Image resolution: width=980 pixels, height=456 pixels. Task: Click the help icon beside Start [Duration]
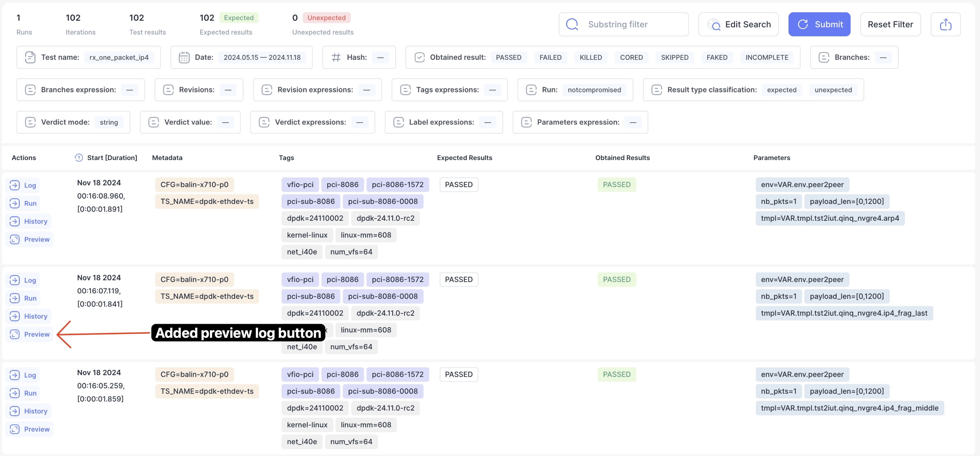[x=79, y=158]
